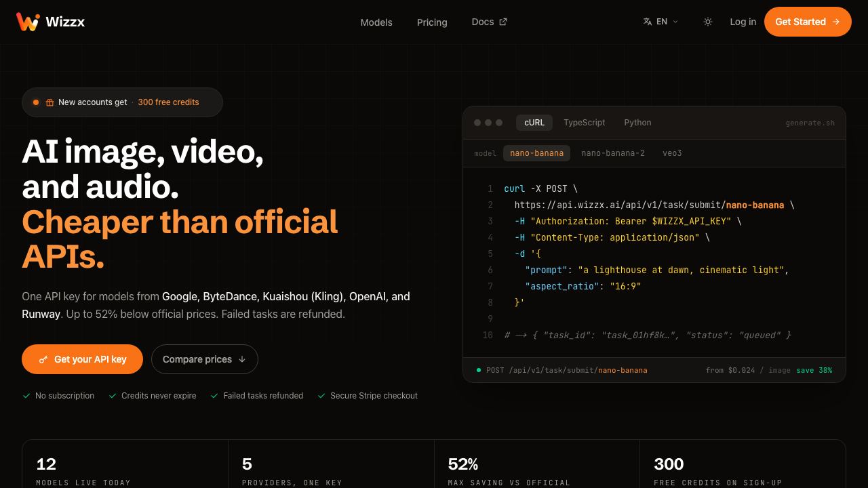The height and width of the screenshot is (488, 868).
Task: Click the Authorization Bearer header code line
Action: (628, 221)
